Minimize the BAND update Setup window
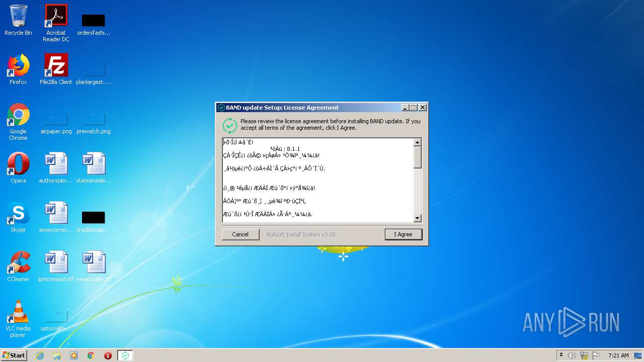Viewport: 644px width, 362px height. [405, 108]
